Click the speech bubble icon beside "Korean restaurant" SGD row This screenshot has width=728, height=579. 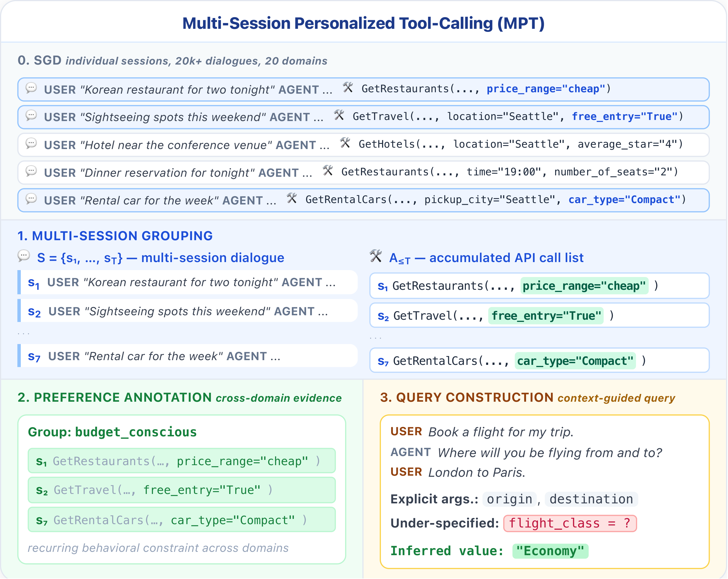click(31, 88)
